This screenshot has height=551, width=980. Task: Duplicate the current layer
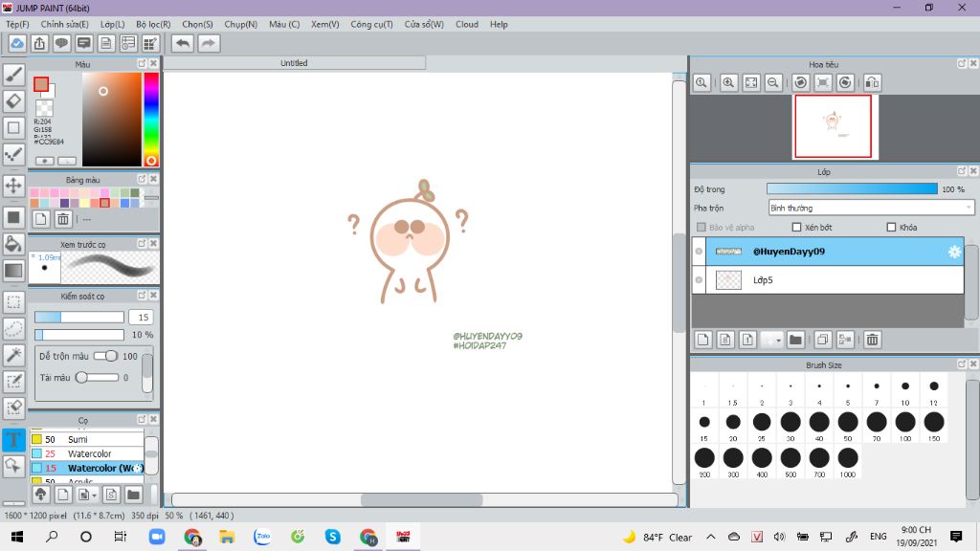[x=822, y=340]
